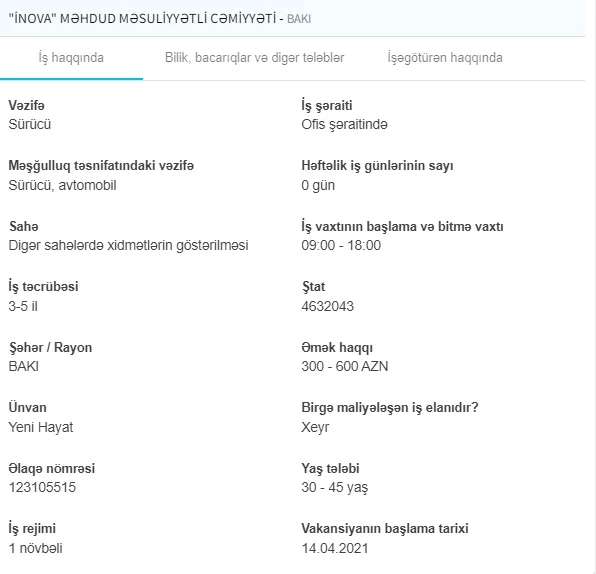Click the 3-5 il experience value
This screenshot has width=596, height=574.
tap(23, 306)
